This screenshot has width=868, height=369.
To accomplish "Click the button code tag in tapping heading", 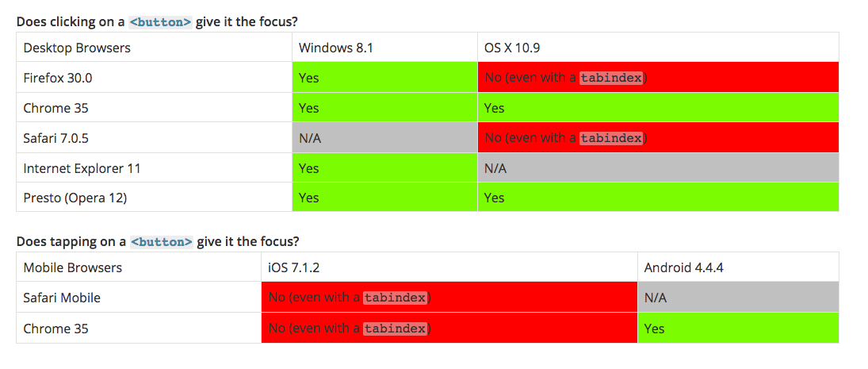I will click(162, 242).
